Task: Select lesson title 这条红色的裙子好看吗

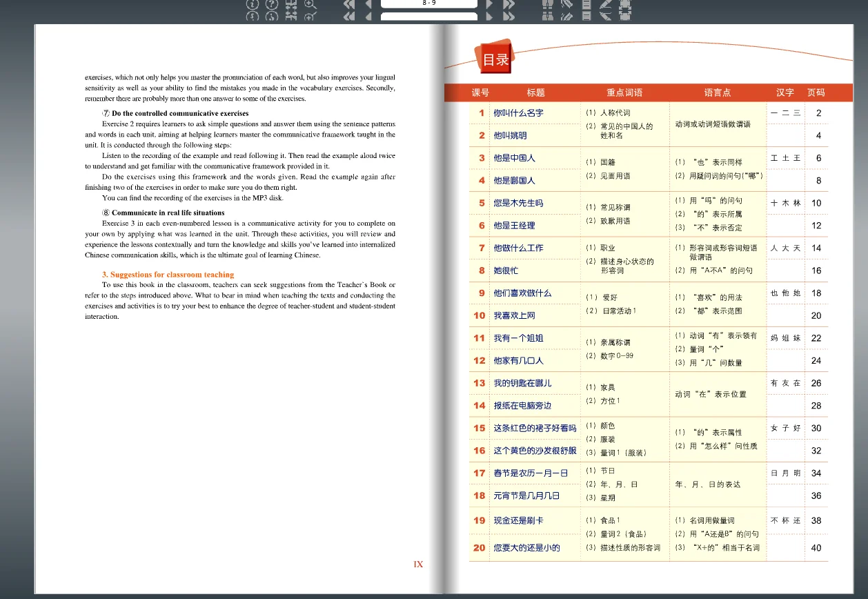Action: coord(535,428)
